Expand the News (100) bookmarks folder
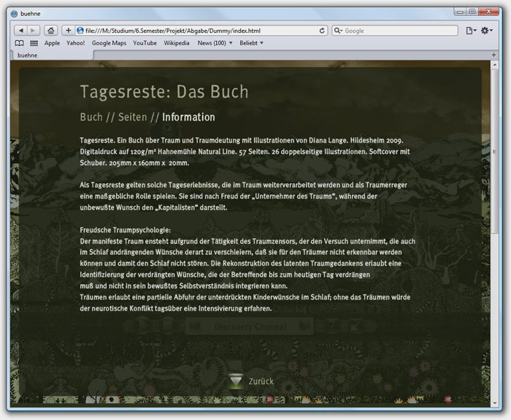This screenshot has height=420, width=511. click(x=215, y=43)
